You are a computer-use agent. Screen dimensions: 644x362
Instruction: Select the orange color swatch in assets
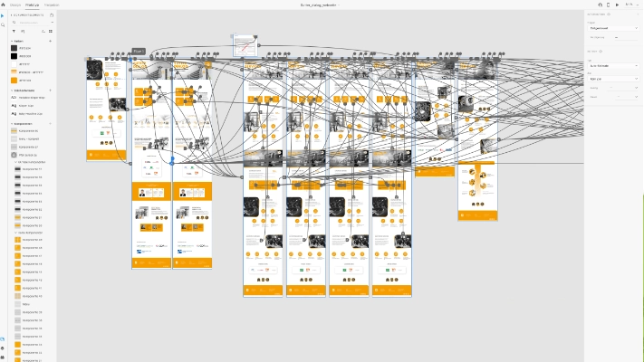(x=14, y=80)
